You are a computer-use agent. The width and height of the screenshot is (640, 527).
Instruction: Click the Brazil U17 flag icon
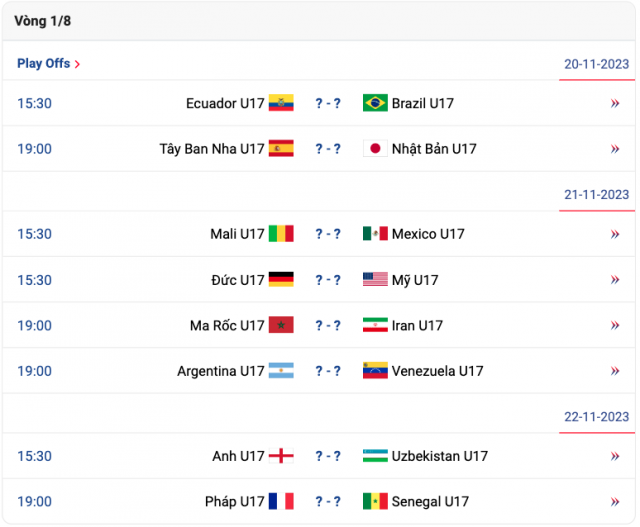pos(375,103)
